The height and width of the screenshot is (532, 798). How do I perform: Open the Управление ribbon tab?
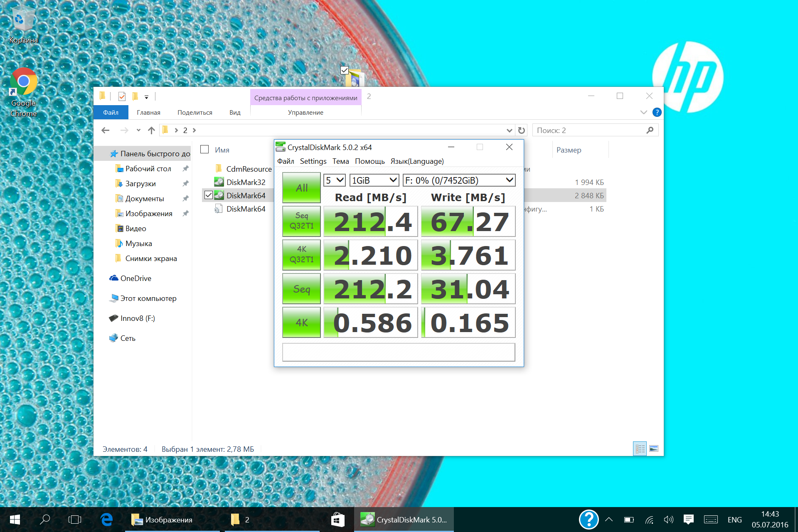305,113
